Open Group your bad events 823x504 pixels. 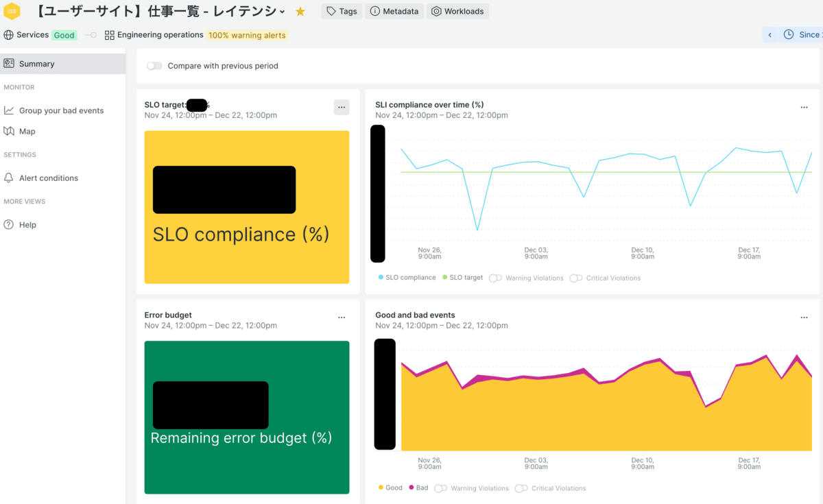(62, 110)
